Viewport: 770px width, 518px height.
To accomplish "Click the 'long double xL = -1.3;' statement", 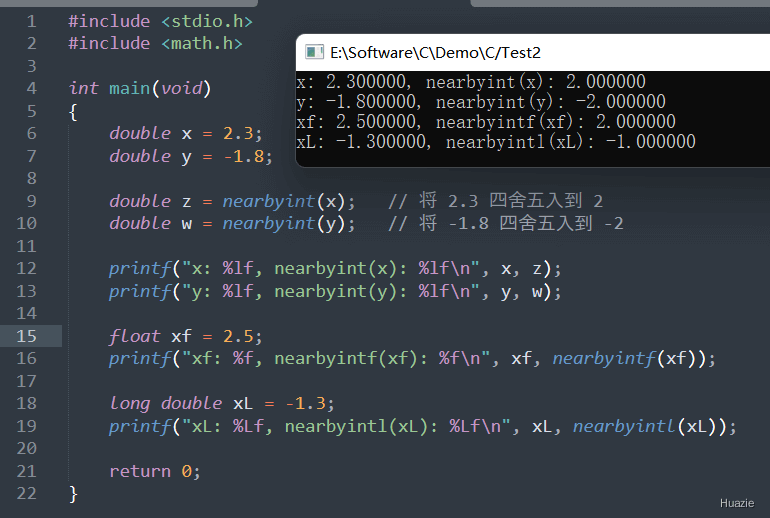I will tap(222, 404).
